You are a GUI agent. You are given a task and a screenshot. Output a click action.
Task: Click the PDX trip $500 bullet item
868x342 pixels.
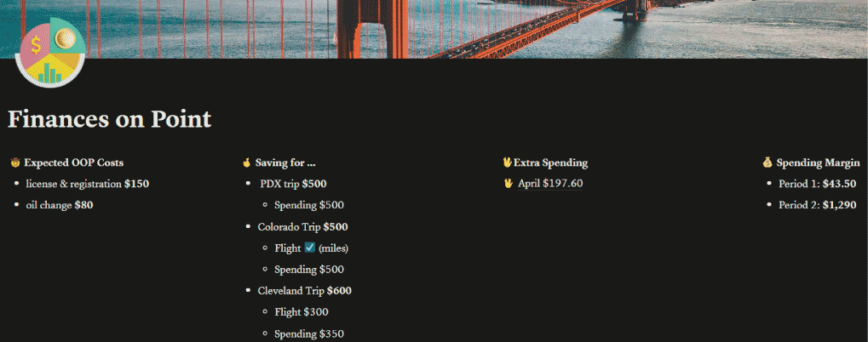(x=293, y=184)
